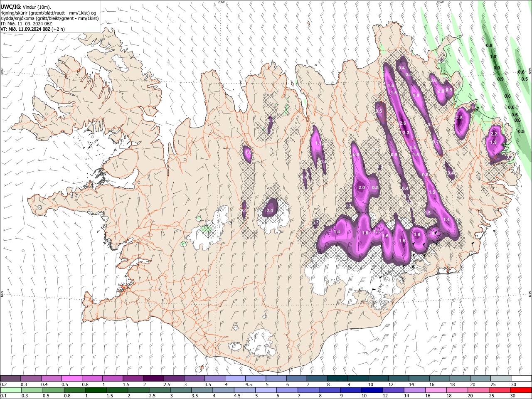This screenshot has height=399, width=532.
Task: Pick the top legend swatch between 0.5 and 0.8
Action: (71, 379)
